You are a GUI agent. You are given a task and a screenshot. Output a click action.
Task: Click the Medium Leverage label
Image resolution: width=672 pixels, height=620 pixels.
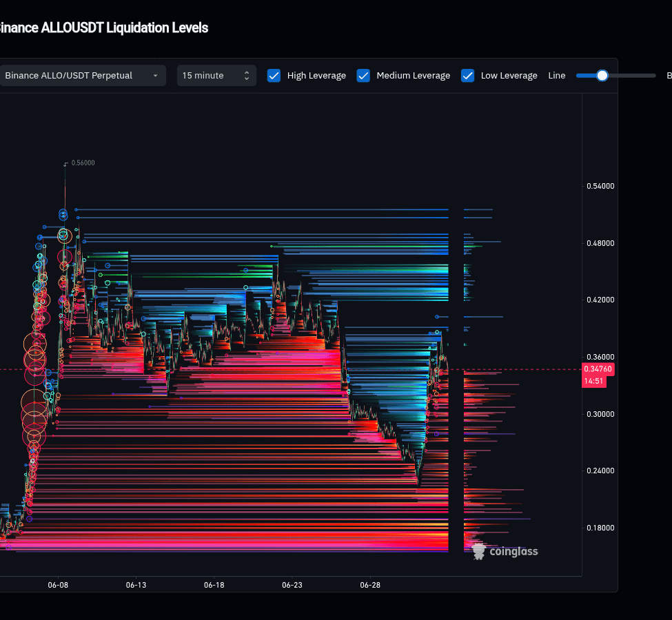pos(413,75)
